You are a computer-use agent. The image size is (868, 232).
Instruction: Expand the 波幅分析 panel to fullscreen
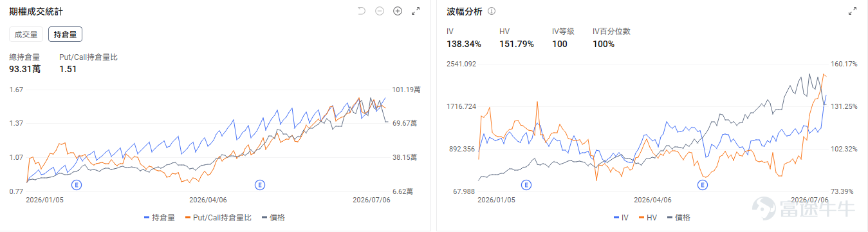click(x=853, y=11)
